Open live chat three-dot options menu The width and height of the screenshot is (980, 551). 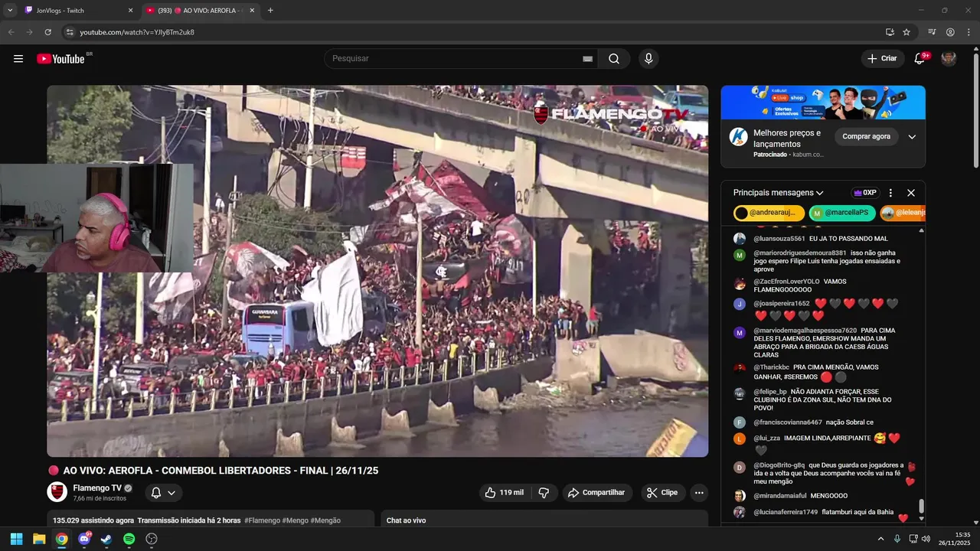coord(890,193)
